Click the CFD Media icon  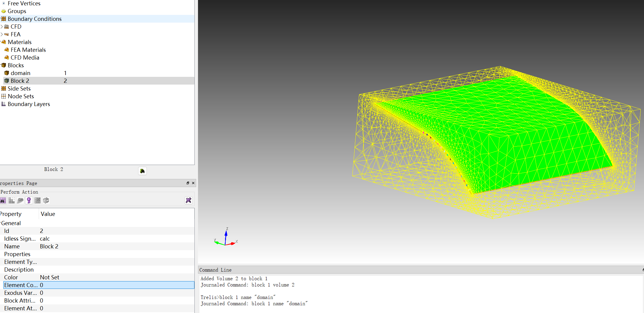(x=7, y=57)
